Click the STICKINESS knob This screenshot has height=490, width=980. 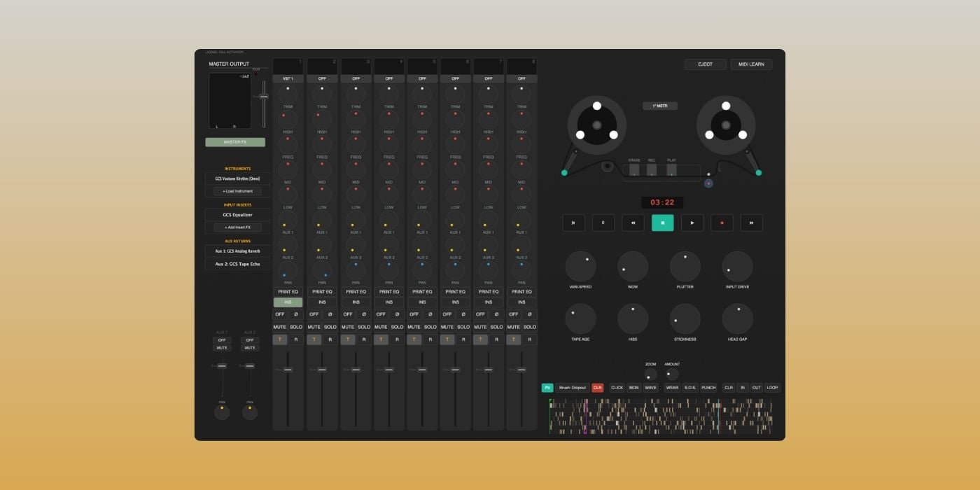tap(685, 318)
